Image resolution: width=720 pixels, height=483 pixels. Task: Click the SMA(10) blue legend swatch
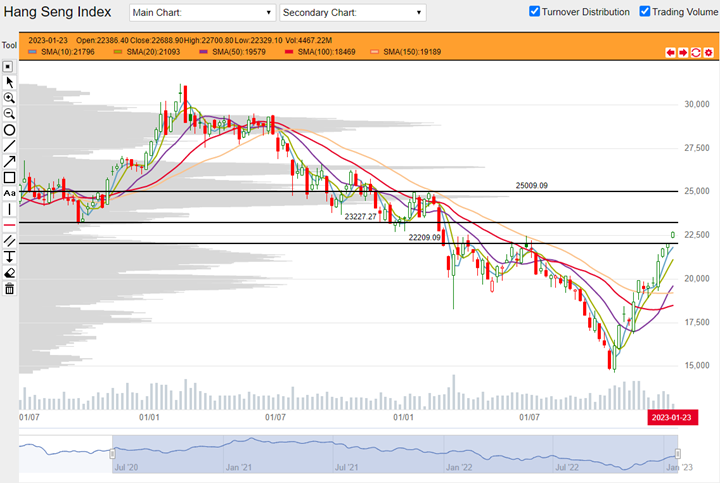(32, 52)
